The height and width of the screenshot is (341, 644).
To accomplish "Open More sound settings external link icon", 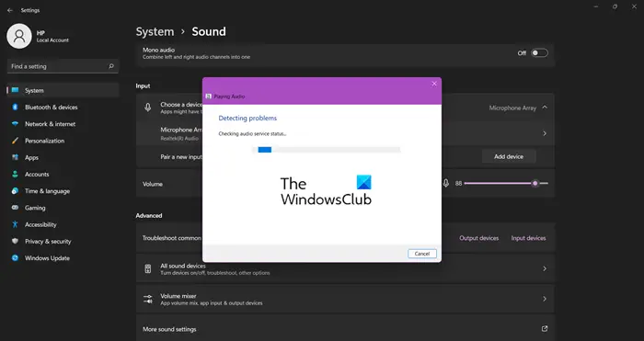I will click(x=545, y=329).
